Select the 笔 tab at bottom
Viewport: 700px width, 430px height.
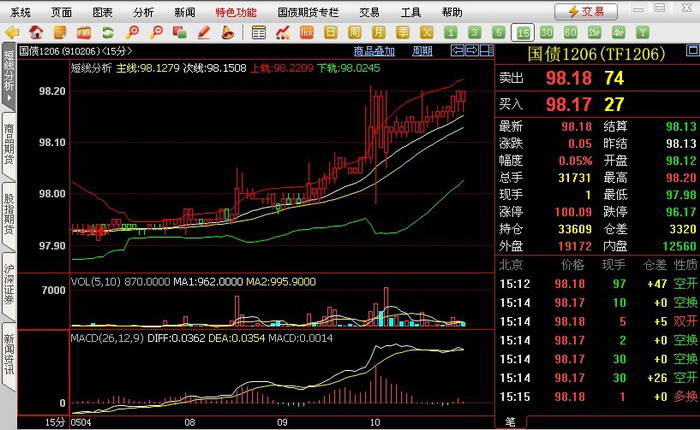[510, 422]
